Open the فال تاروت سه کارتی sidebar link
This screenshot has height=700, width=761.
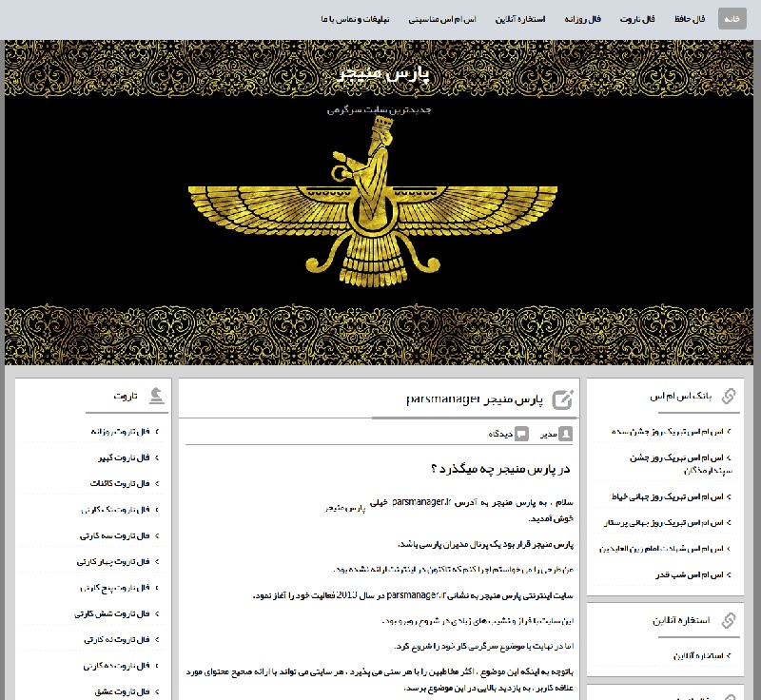pos(114,535)
